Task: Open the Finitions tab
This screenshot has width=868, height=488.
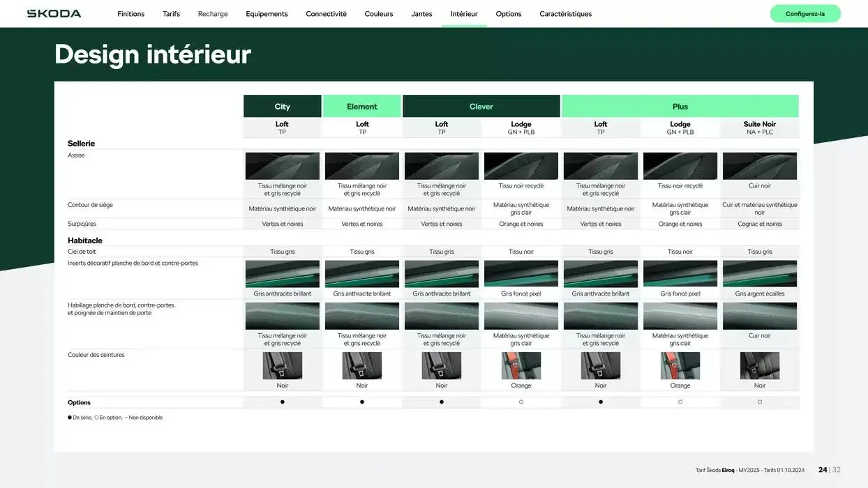Action: tap(130, 14)
